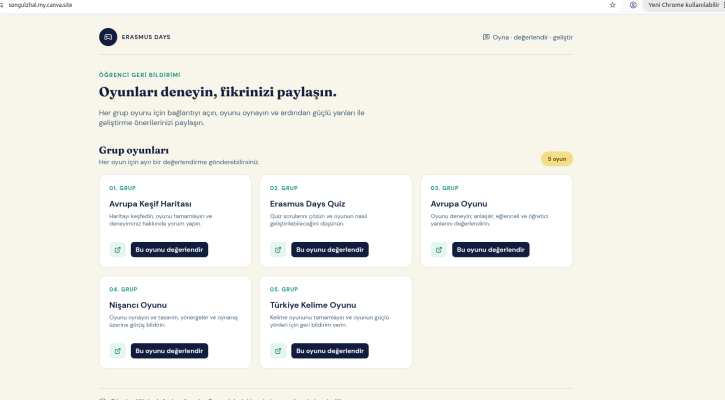Click the Avrupa Keşif Haritası card title

[150, 204]
